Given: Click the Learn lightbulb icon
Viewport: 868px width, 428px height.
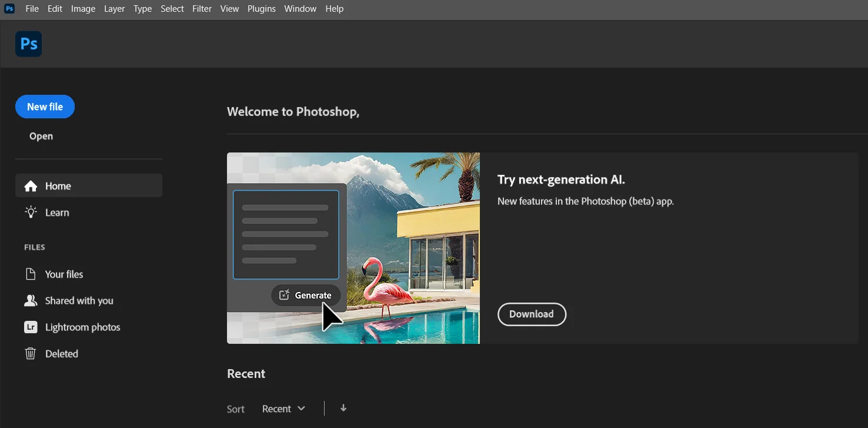Looking at the screenshot, I should tap(31, 213).
